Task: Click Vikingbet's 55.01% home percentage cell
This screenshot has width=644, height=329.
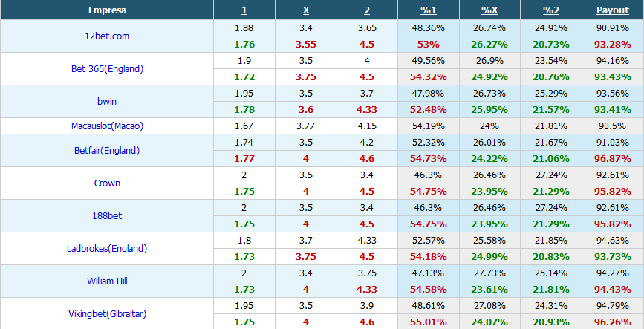Action: click(428, 322)
